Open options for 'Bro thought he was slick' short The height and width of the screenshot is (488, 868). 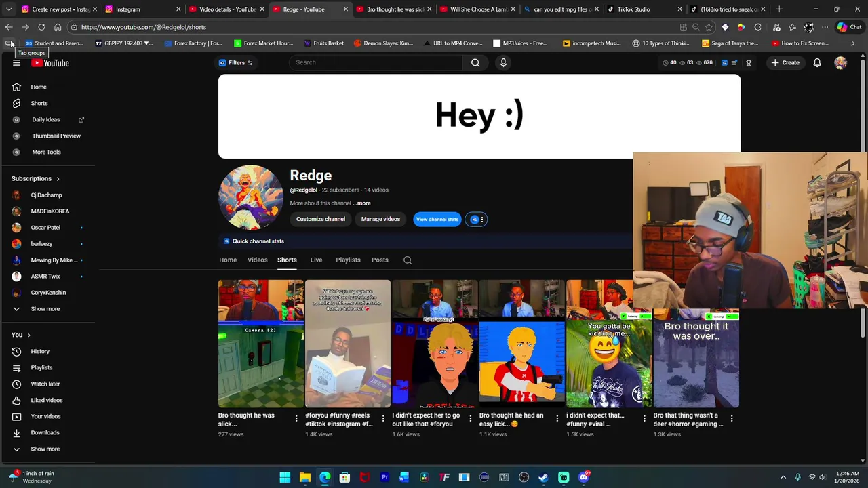(x=296, y=418)
